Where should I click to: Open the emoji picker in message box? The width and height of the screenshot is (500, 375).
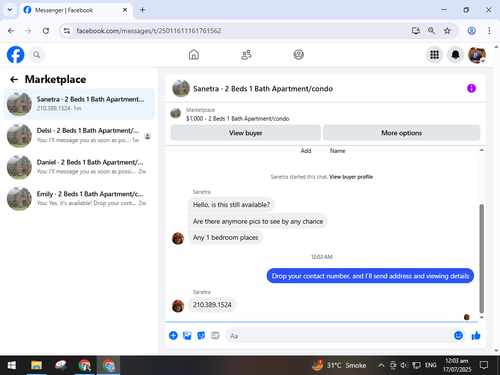(x=458, y=335)
